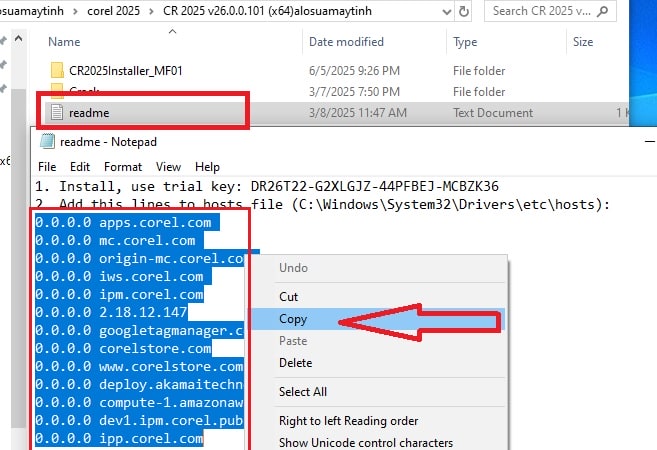Click the CR 2025 v26.0.0.101 breadcrumb
Screen dimensions: 657x450
(x=267, y=11)
